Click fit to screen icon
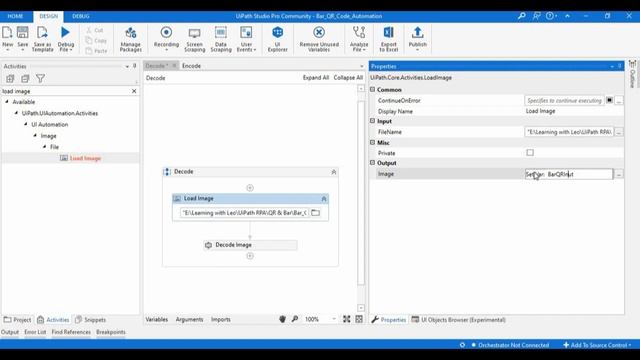Image resolution: width=640 pixels, height=360 pixels. [x=347, y=319]
